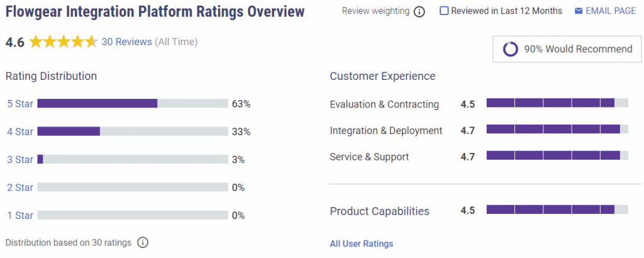Choose the 1 Star rating filter
Image resolution: width=644 pixels, height=258 pixels.
coord(20,215)
